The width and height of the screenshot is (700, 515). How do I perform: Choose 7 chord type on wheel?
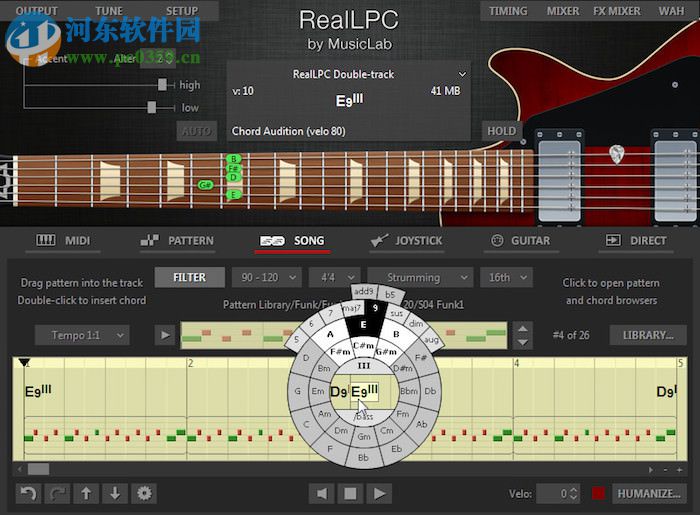point(330,313)
